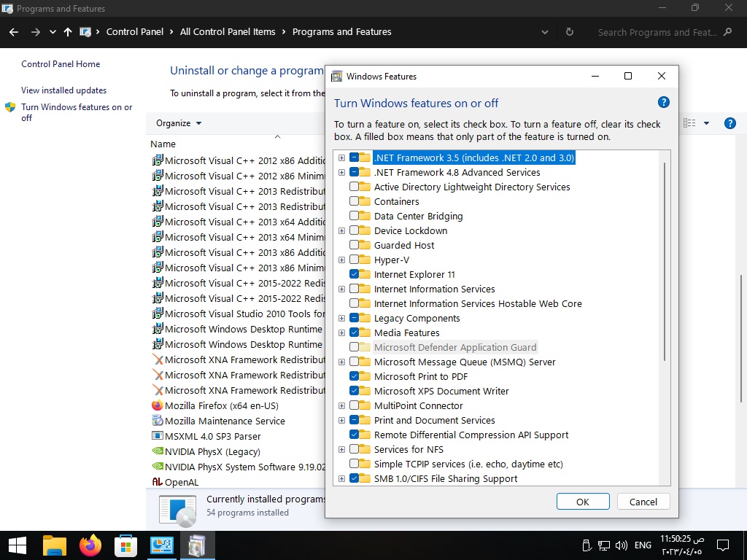The width and height of the screenshot is (747, 560).
Task: Toggle the .NET Framework 3.5 checkbox
Action: point(354,157)
